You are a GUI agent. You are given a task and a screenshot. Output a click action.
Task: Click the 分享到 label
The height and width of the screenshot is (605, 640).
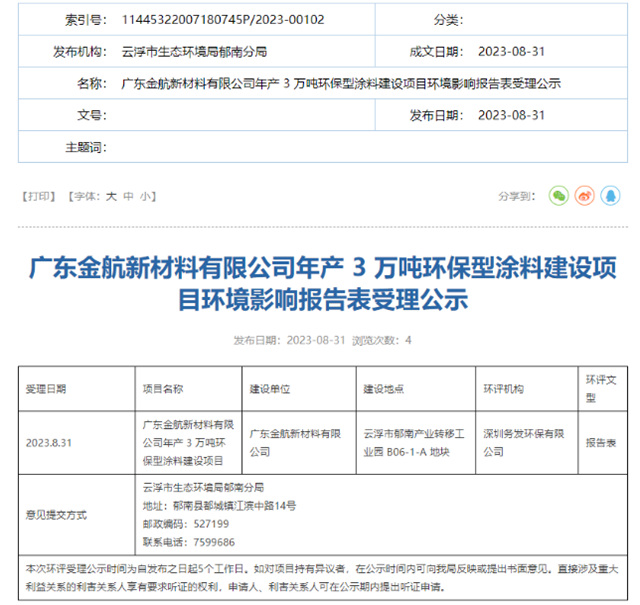[516, 196]
